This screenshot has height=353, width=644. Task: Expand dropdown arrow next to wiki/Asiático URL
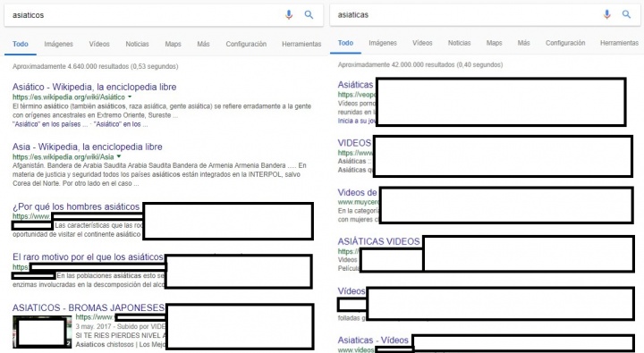(x=130, y=97)
